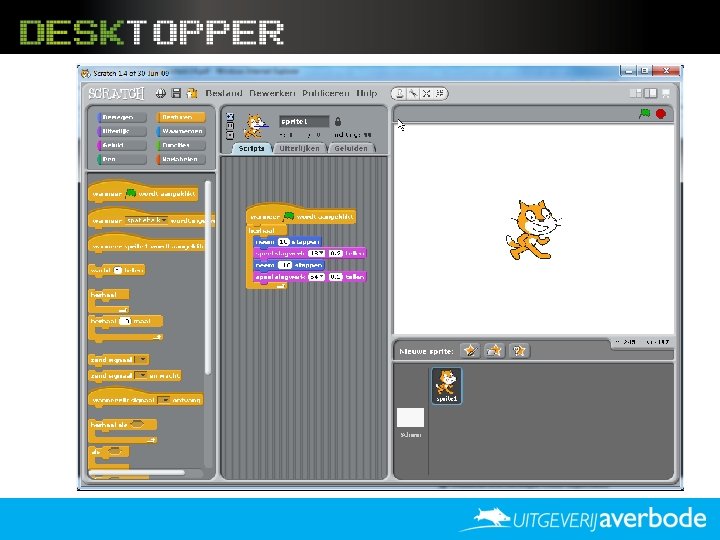The width and height of the screenshot is (720, 540).
Task: Click the cat sprite on the stage
Action: pos(533,230)
